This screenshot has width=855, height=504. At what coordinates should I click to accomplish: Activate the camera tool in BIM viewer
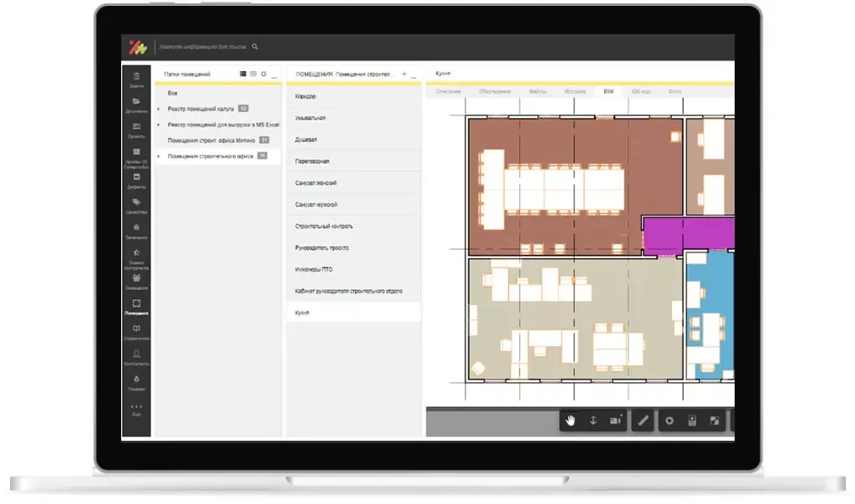click(616, 420)
